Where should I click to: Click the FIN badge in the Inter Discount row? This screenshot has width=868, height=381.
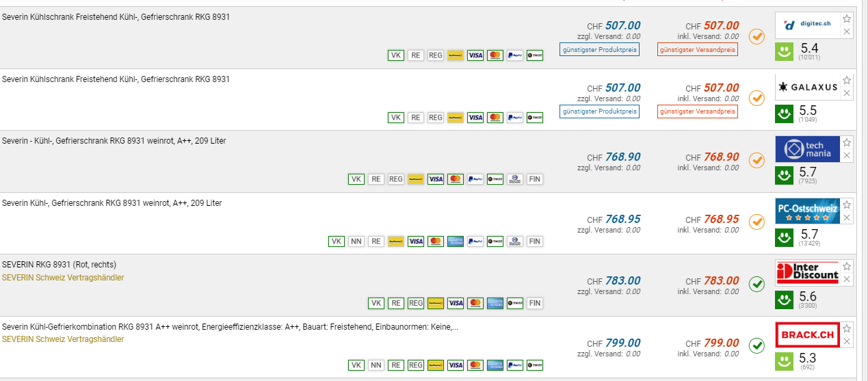pos(535,303)
